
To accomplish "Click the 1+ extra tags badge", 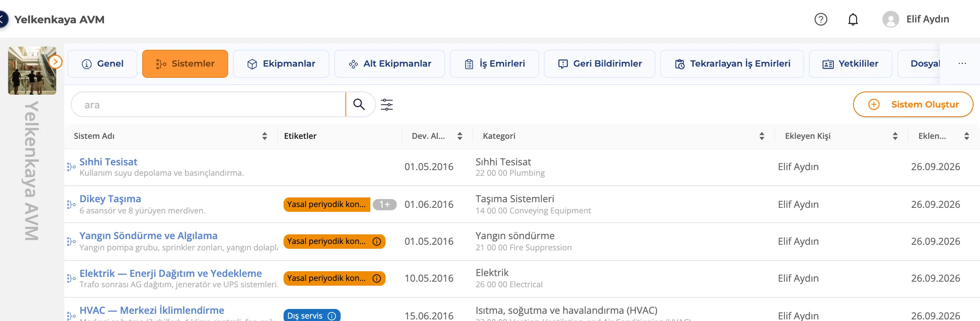I will (385, 205).
